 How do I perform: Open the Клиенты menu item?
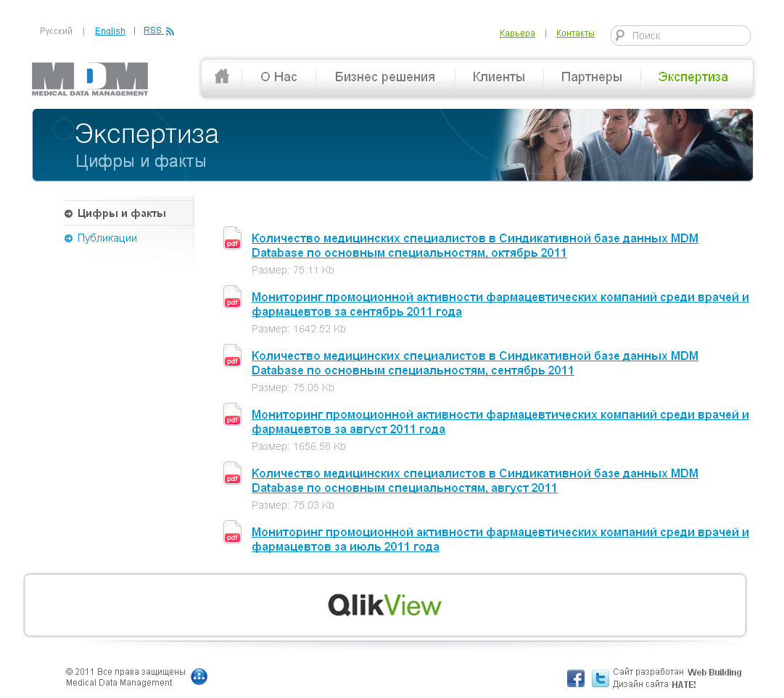click(498, 77)
